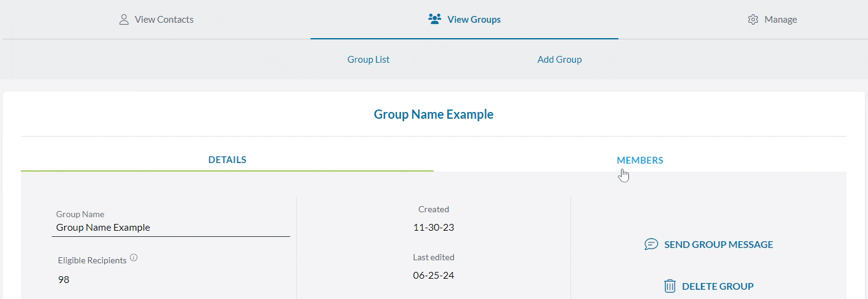Click the gear icon beside Manage
This screenshot has width=868, height=299.
click(753, 20)
